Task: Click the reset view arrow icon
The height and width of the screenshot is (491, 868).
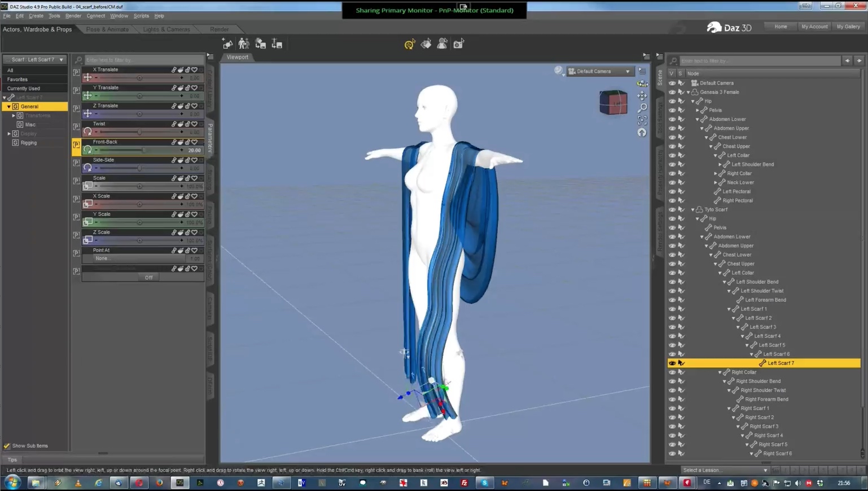Action: click(642, 133)
